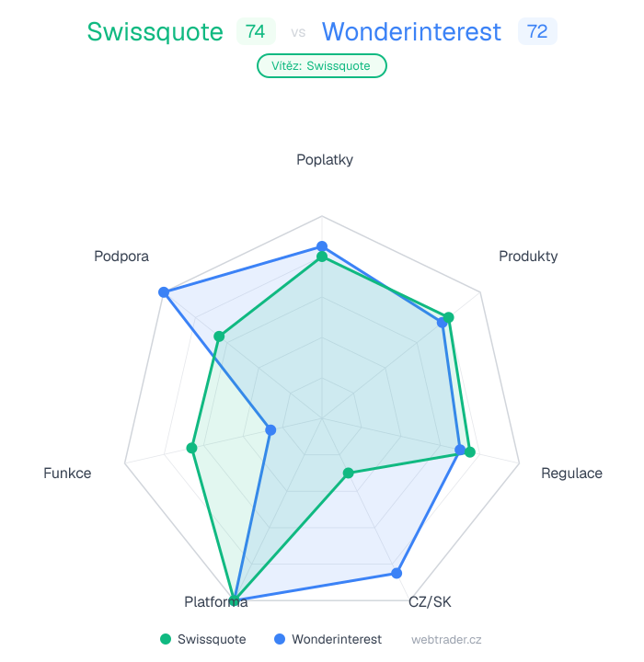
Task: Select the Poplatky axis label
Action: coord(325,160)
